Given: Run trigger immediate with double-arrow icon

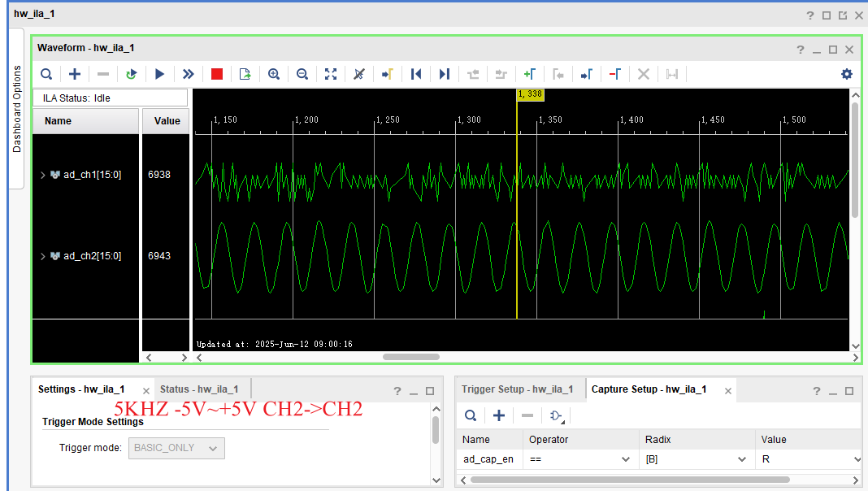Looking at the screenshot, I should [189, 74].
